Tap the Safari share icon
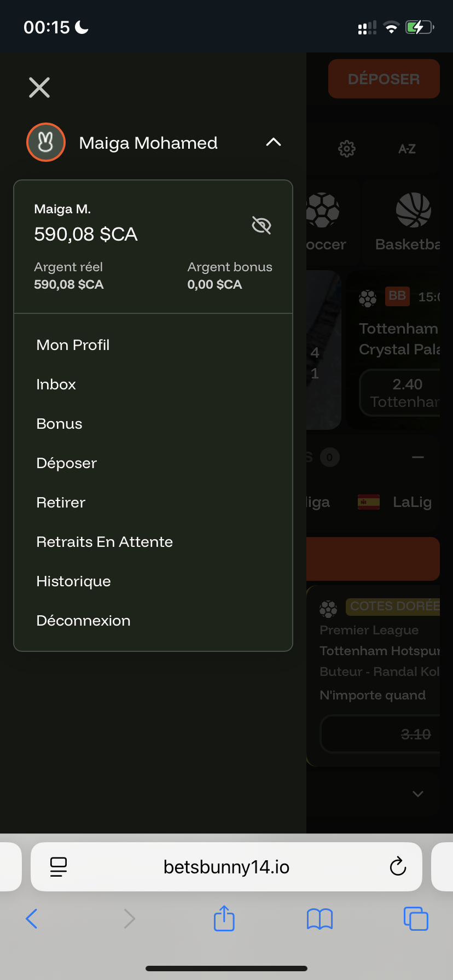 (224, 918)
